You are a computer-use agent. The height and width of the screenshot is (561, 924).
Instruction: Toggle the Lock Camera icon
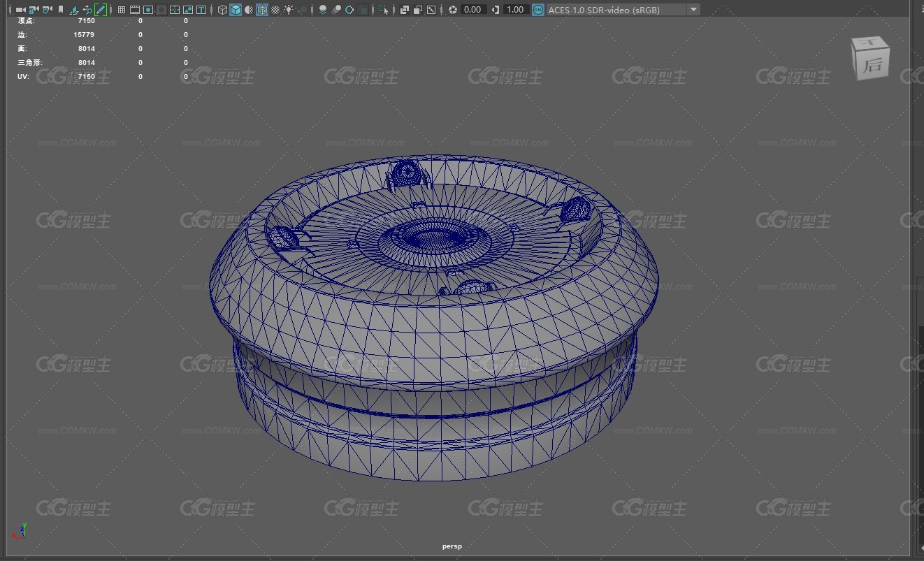[34, 10]
